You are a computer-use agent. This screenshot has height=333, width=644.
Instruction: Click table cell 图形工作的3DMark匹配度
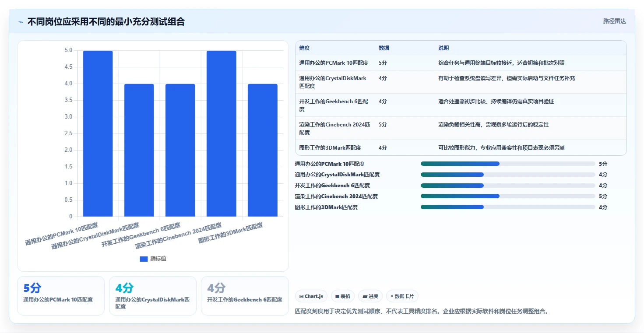pyautogui.click(x=330, y=148)
